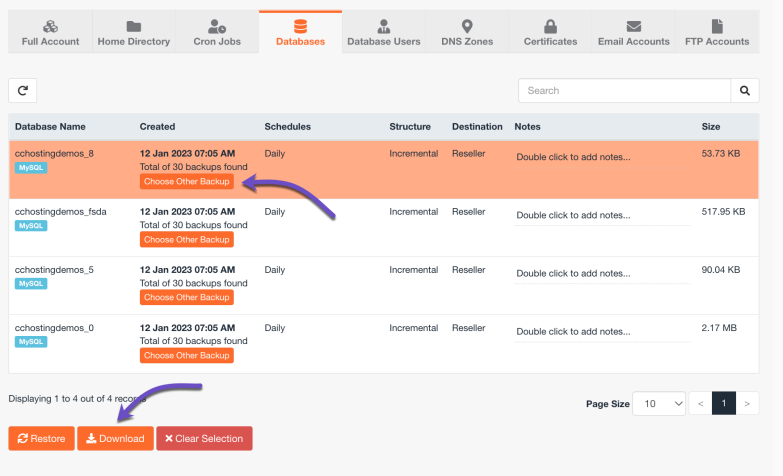Click the refresh icon button
Image resolution: width=783 pixels, height=476 pixels.
pos(22,90)
